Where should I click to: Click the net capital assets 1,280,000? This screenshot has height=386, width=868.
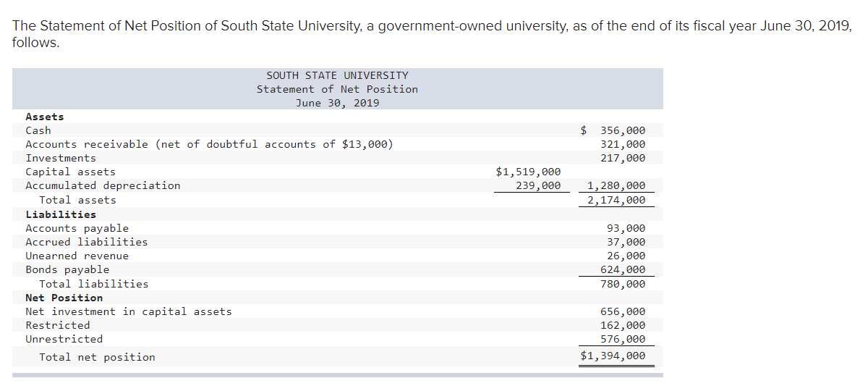616,185
